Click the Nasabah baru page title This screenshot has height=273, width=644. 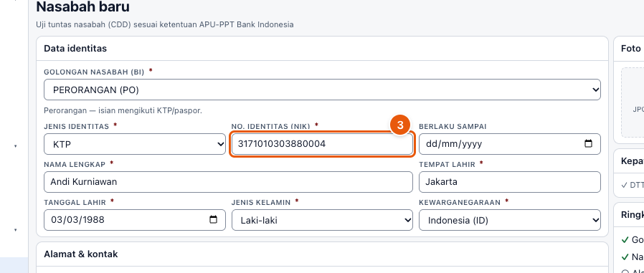click(x=83, y=7)
